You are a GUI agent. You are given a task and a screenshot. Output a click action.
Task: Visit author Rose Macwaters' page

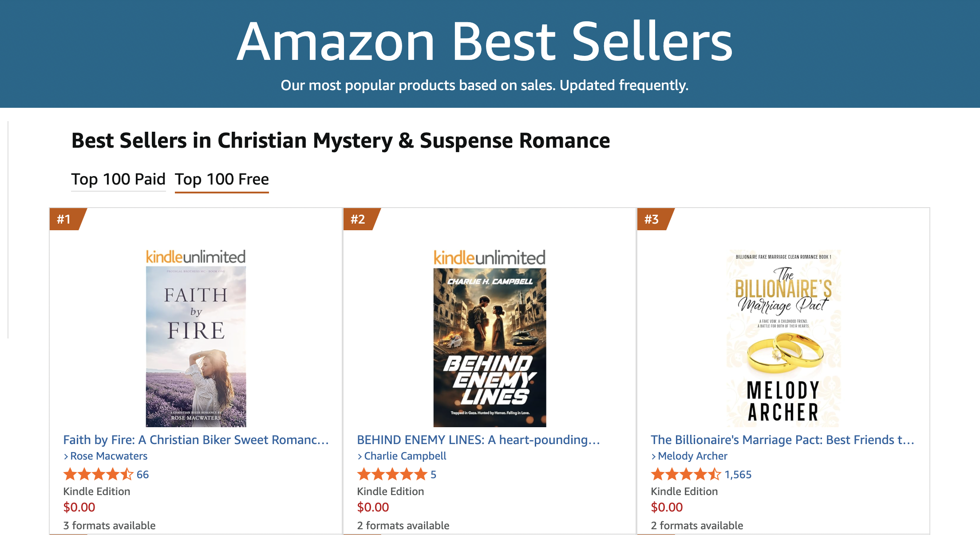(x=109, y=456)
